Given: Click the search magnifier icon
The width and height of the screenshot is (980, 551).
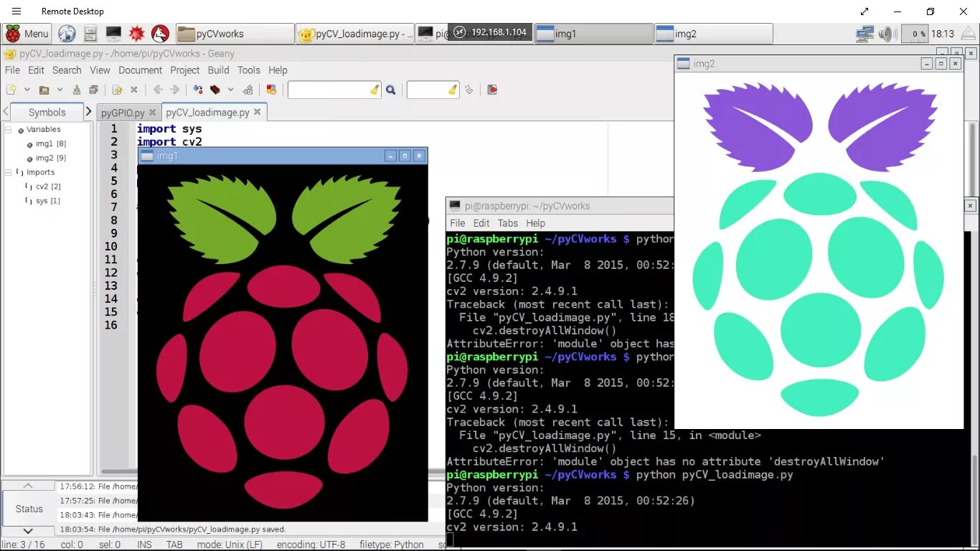Looking at the screenshot, I should (391, 90).
